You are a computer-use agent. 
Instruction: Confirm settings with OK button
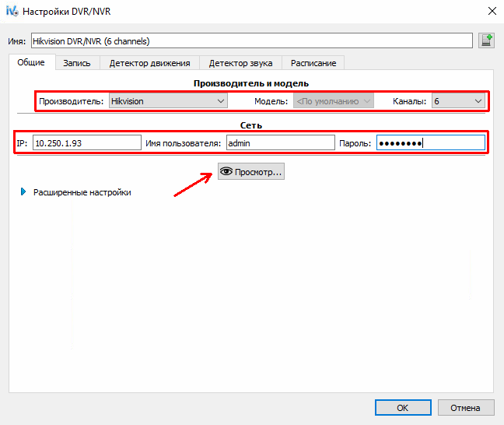pyautogui.click(x=403, y=408)
